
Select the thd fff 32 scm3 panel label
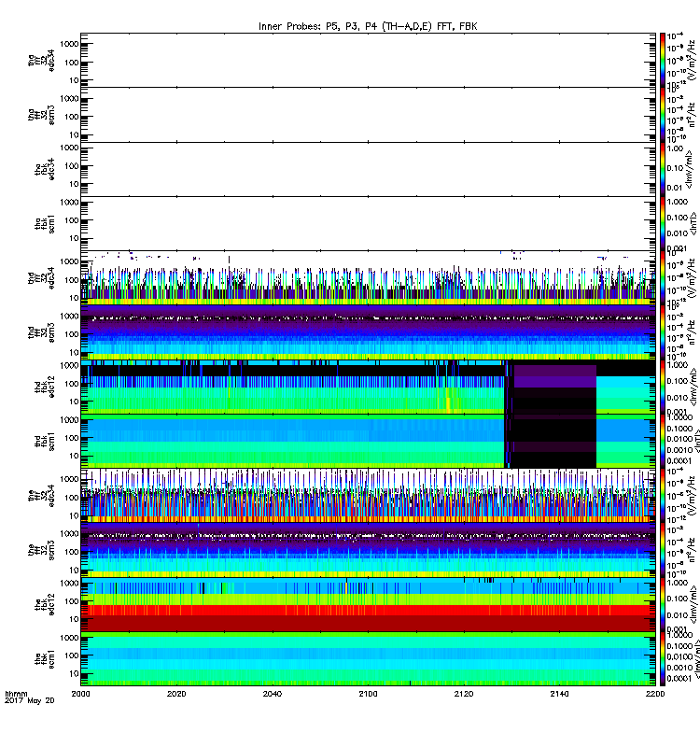[41, 332]
